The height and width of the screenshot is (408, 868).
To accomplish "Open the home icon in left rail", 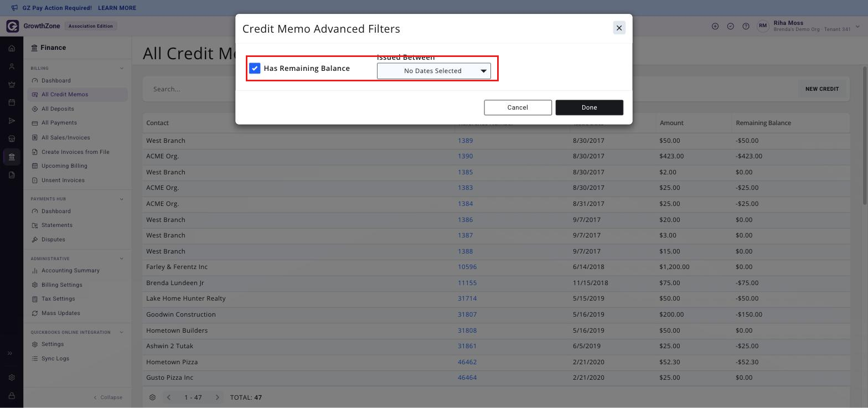I will coord(12,48).
